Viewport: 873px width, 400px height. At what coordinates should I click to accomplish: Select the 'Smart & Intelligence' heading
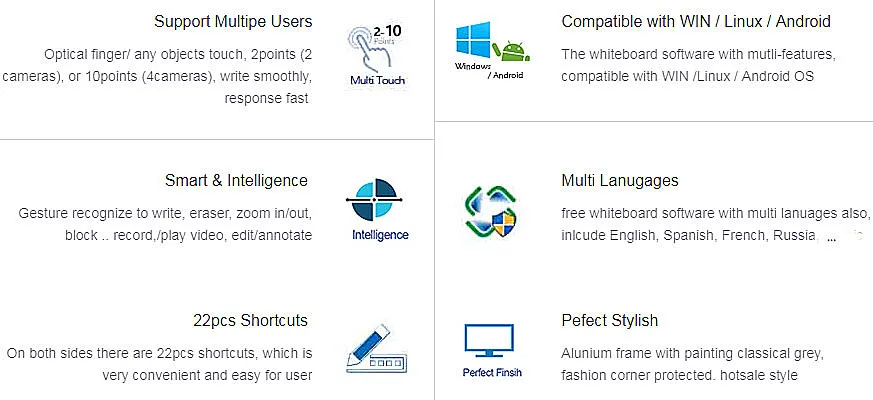(236, 180)
